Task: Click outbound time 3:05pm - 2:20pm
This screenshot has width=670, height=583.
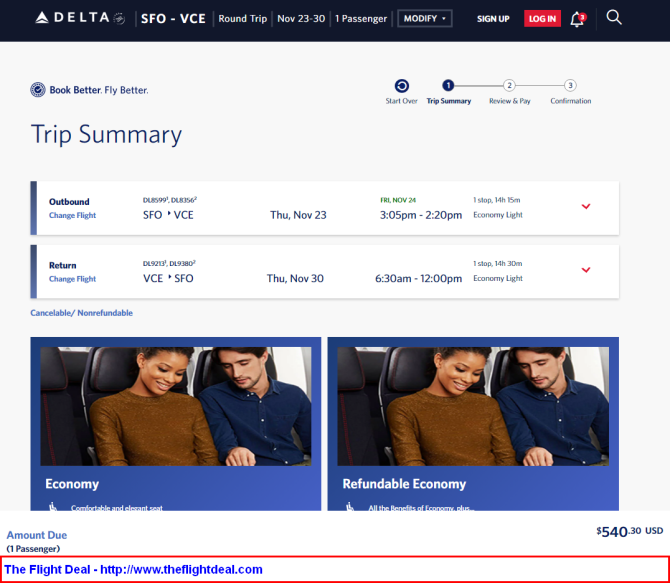Action: coord(421,215)
